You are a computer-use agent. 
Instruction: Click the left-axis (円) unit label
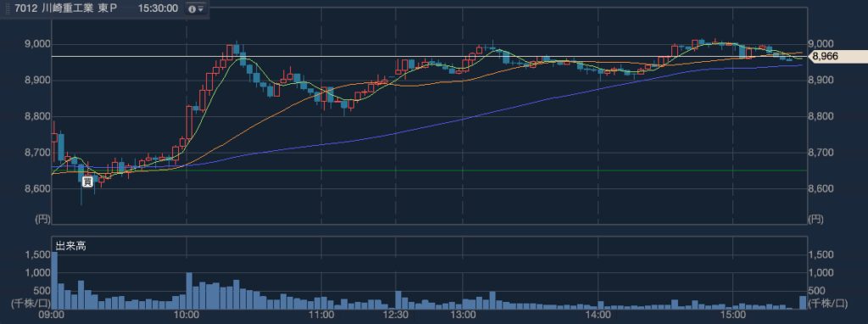(42, 219)
